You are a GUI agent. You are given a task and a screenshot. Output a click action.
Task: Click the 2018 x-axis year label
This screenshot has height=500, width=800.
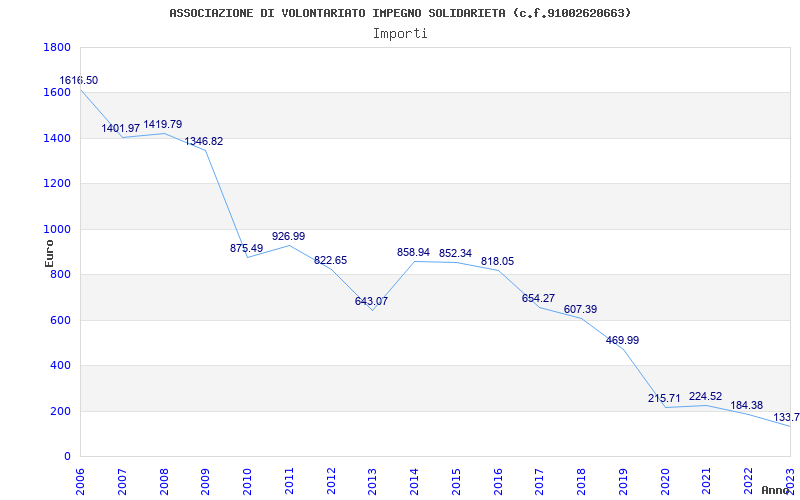tap(582, 481)
